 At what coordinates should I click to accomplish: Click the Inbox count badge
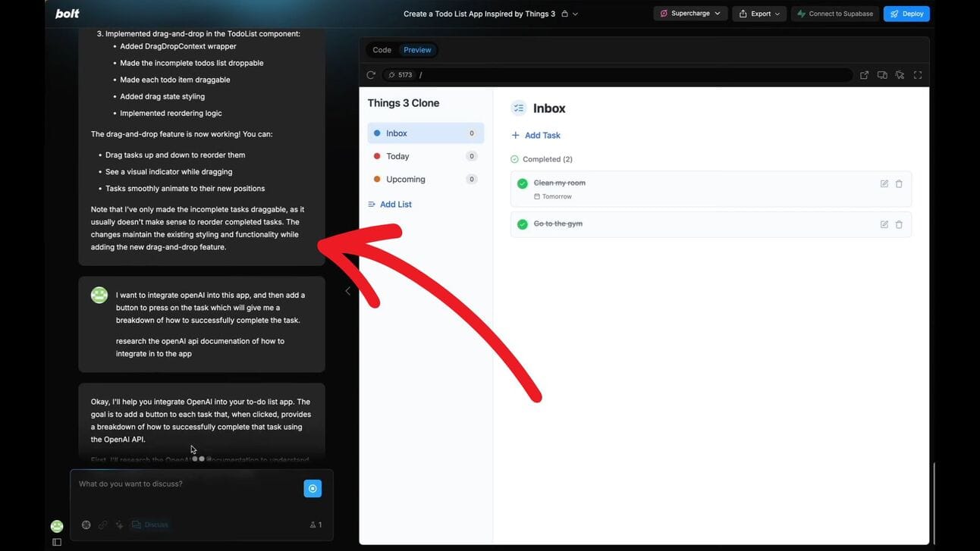(x=472, y=133)
